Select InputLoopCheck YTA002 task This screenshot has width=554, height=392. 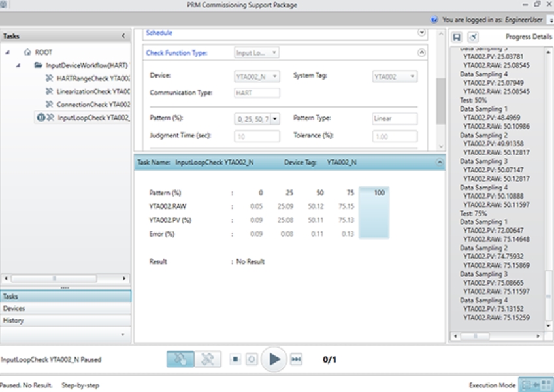[x=93, y=118]
